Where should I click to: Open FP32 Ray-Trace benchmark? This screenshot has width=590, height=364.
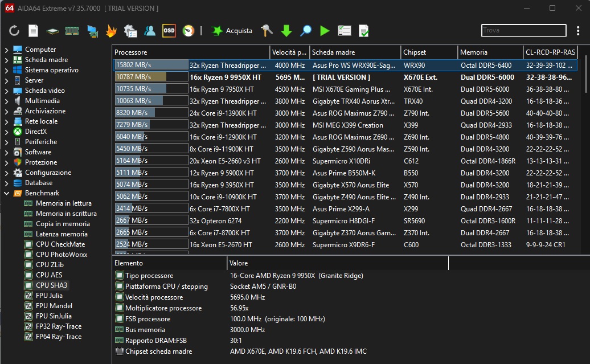pyautogui.click(x=58, y=326)
